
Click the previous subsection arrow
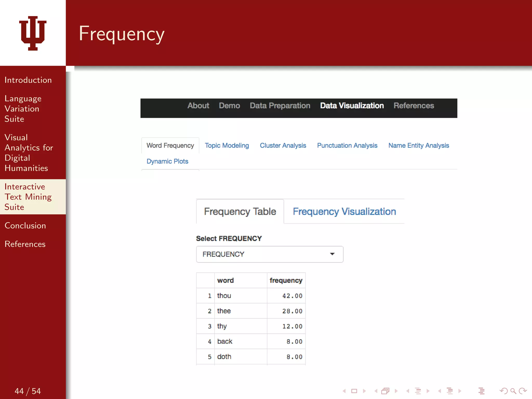tap(408, 391)
